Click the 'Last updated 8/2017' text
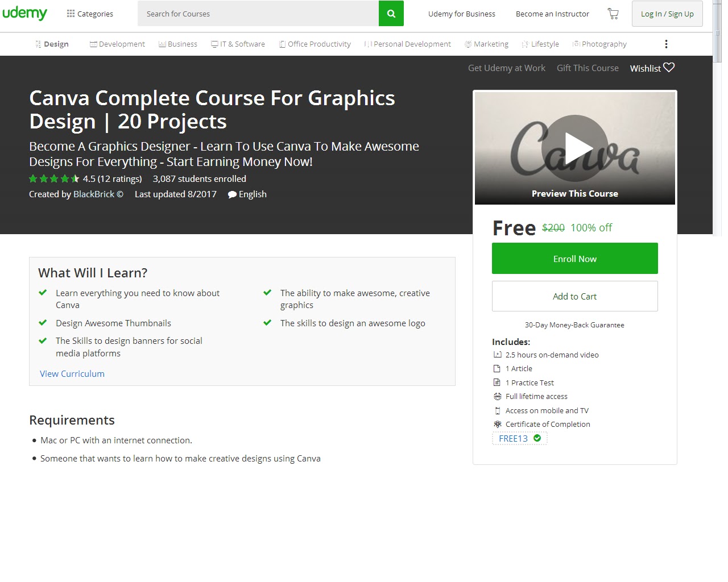The height and width of the screenshot is (582, 728). [x=176, y=194]
